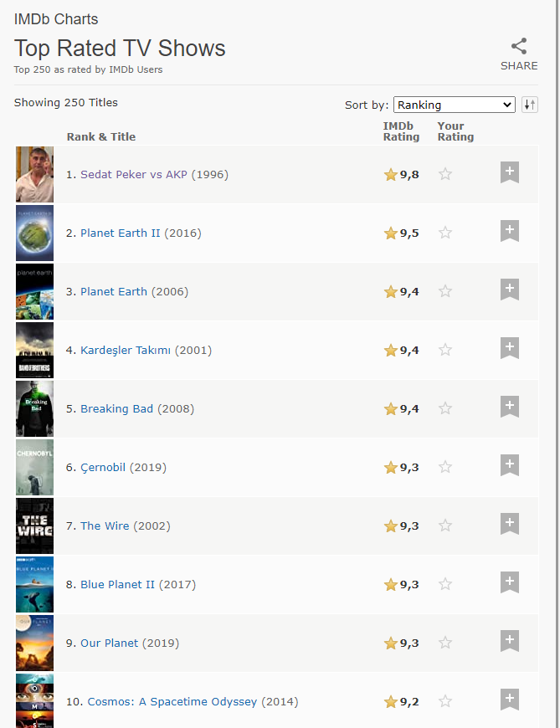Click the Band of Brothers poster thumbnail
Screen dimensions: 560x728
[x=35, y=350]
